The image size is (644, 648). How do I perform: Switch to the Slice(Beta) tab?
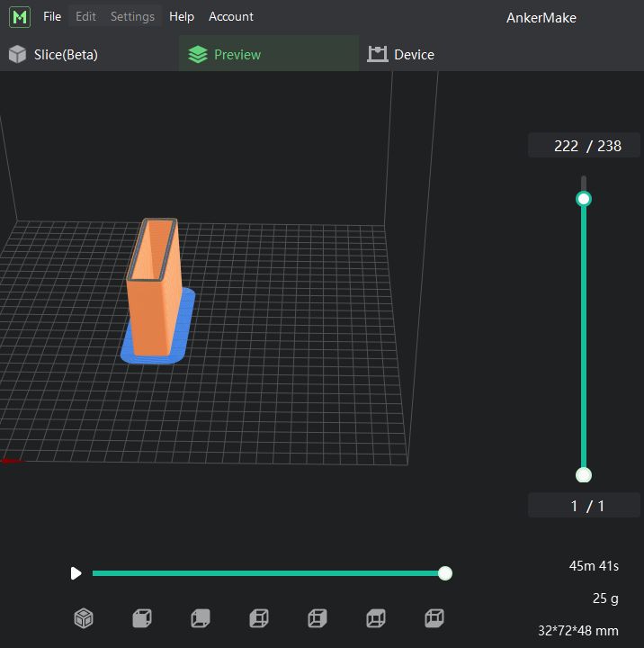click(x=54, y=55)
